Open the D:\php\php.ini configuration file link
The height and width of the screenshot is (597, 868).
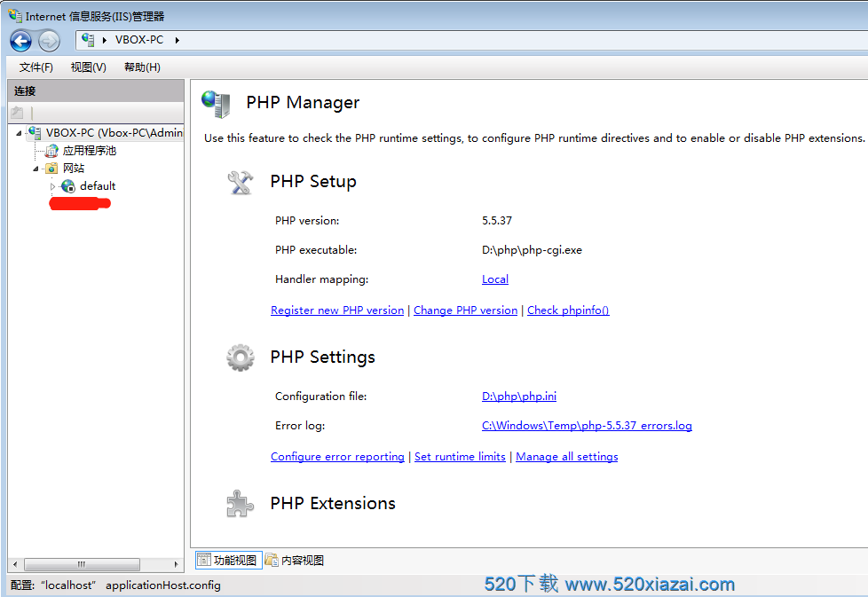tap(519, 397)
